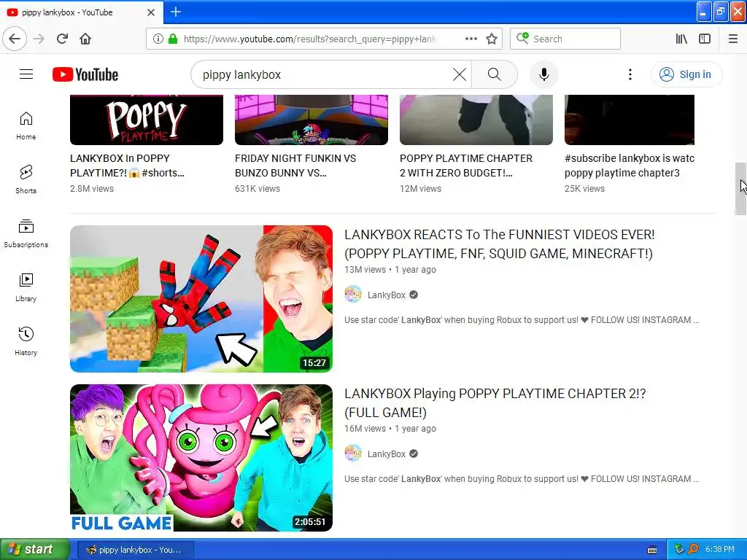The height and width of the screenshot is (560, 747).
Task: Open Subscriptions in YouTube sidebar
Action: tap(26, 233)
